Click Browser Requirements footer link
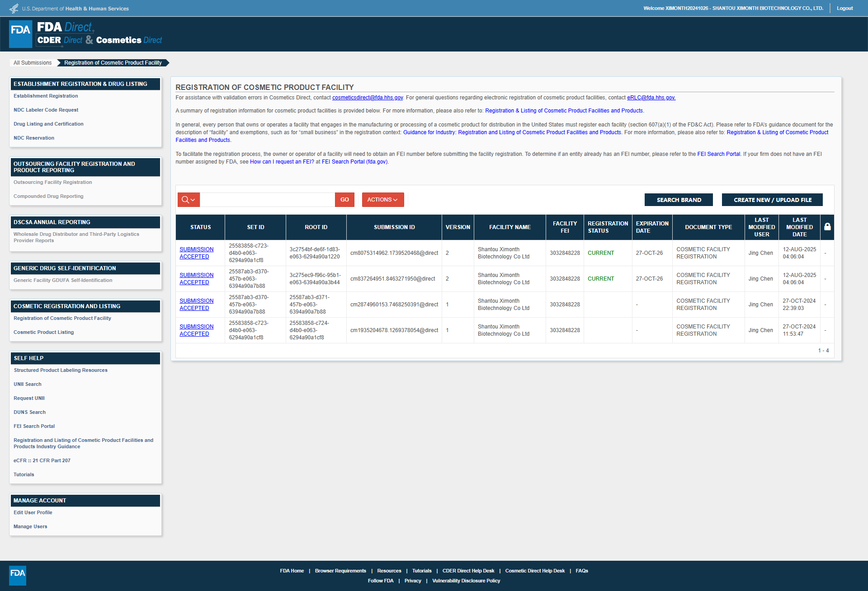 point(340,571)
